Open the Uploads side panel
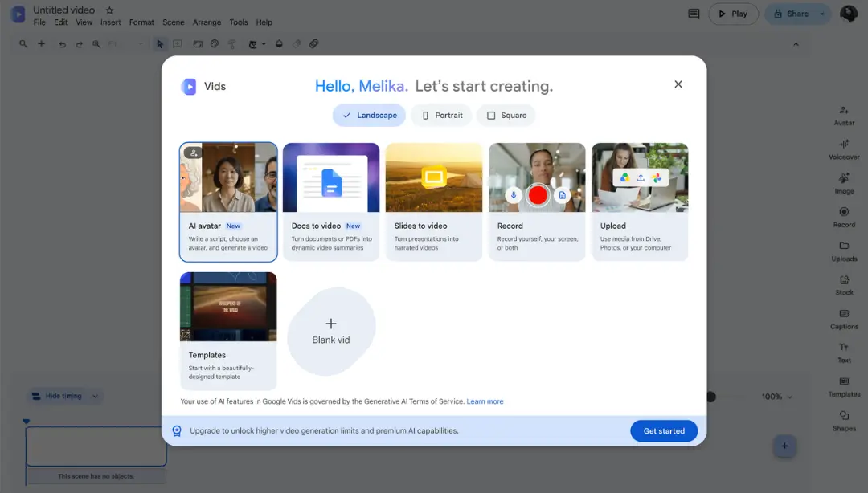This screenshot has height=493, width=868. (x=844, y=251)
